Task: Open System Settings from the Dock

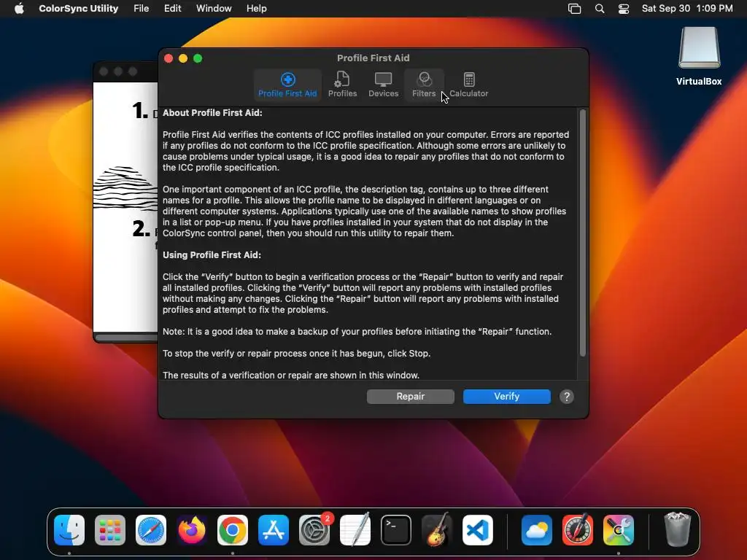Action: (x=314, y=529)
